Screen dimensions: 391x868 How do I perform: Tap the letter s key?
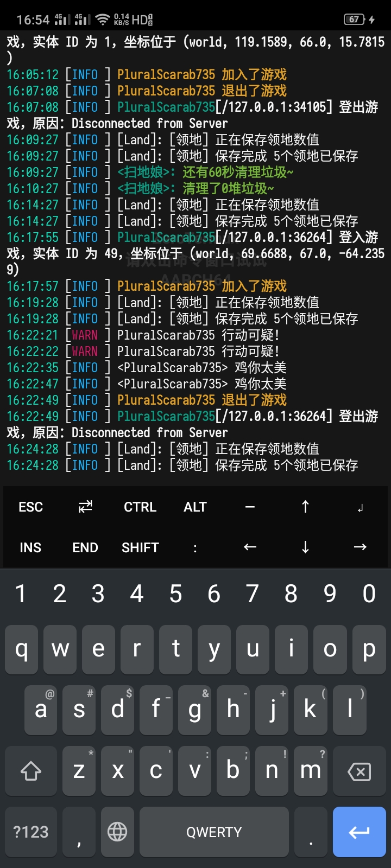pyautogui.click(x=79, y=710)
